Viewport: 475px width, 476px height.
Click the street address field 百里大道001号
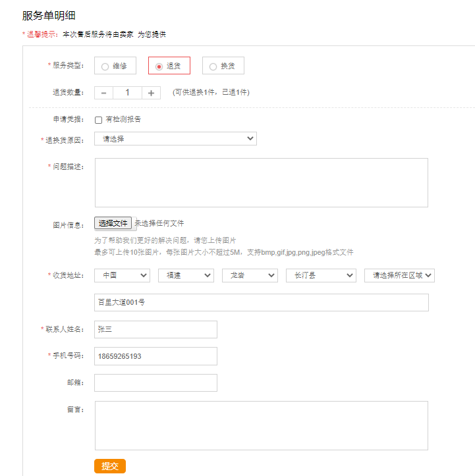[261, 302]
